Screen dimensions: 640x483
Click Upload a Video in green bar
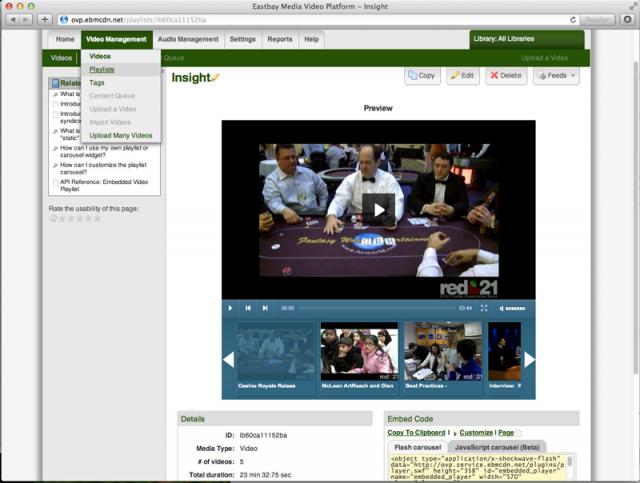[x=544, y=58]
